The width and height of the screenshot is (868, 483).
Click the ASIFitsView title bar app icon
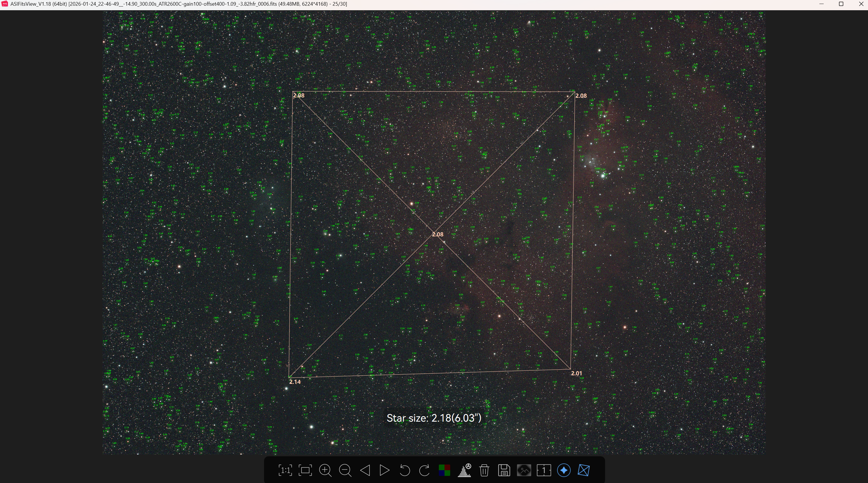coord(5,4)
